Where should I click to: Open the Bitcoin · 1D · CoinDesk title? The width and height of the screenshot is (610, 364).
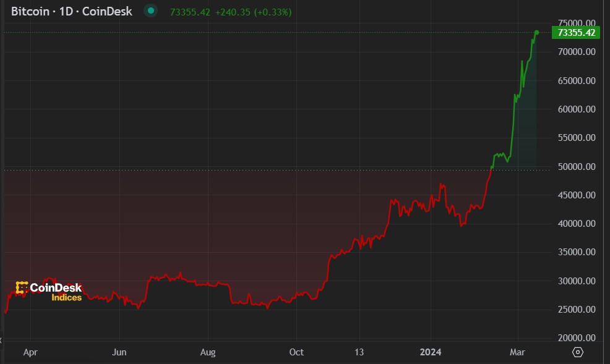pyautogui.click(x=72, y=12)
